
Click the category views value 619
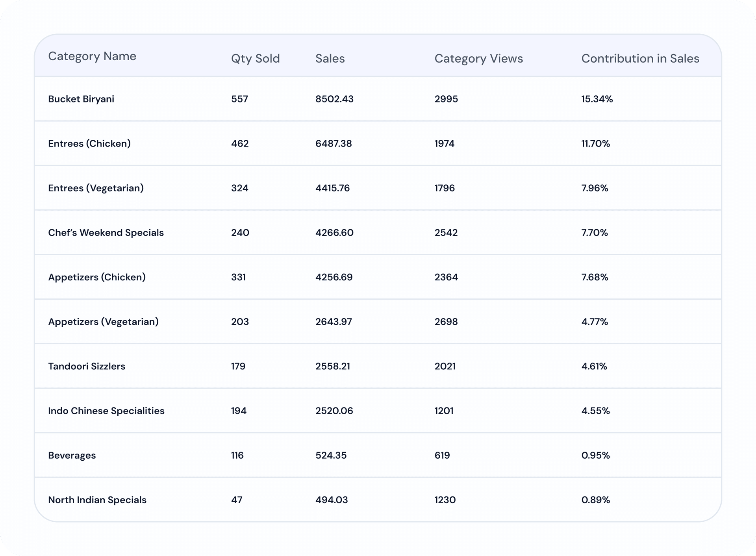coord(442,455)
